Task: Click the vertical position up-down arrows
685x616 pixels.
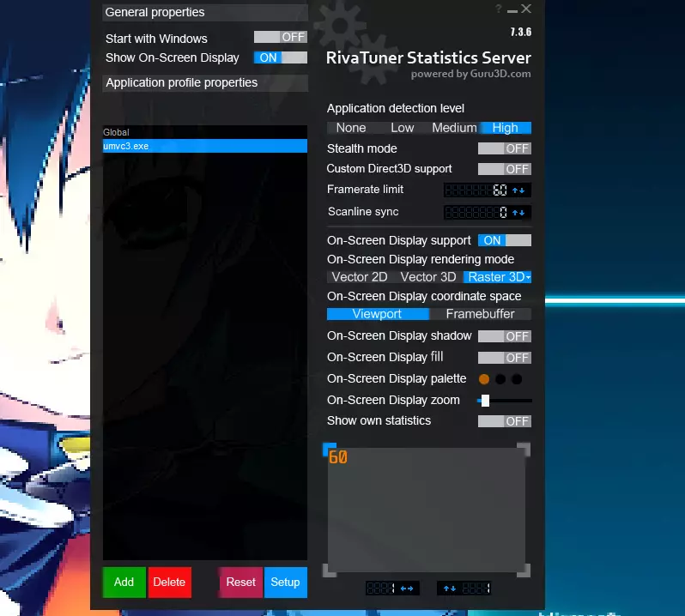Action: point(450,589)
